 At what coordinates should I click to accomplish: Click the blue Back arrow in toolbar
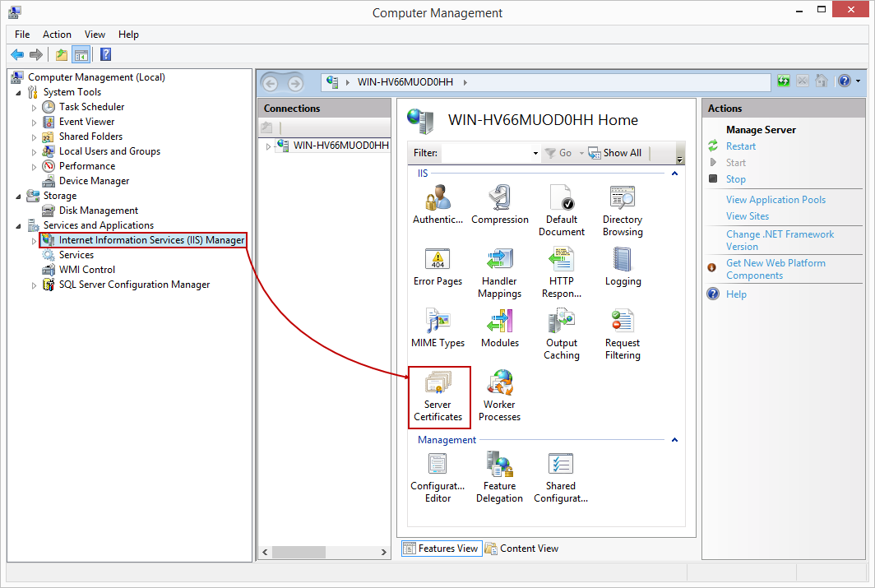coord(17,54)
